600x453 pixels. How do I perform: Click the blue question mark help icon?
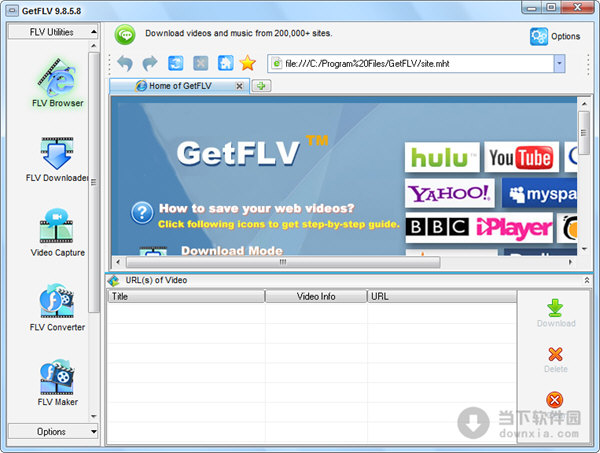point(142,213)
